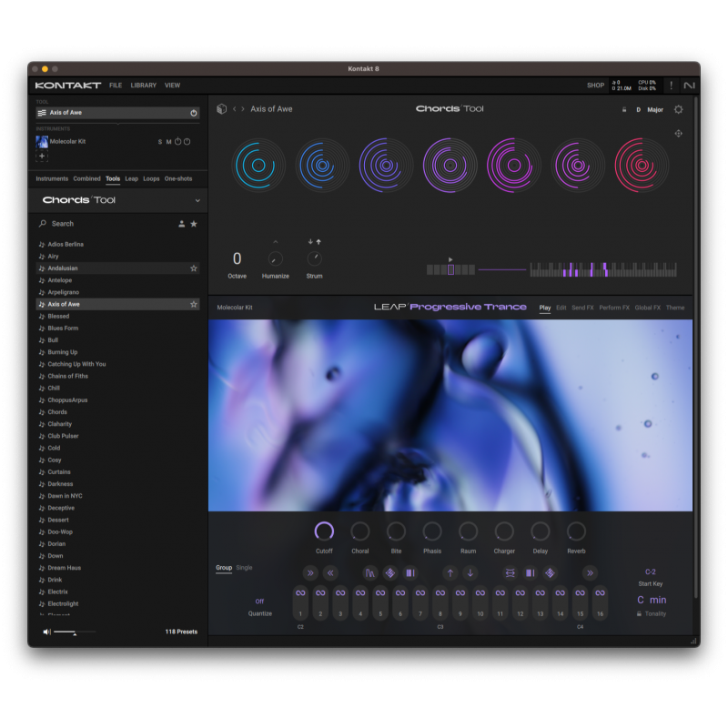Click the up arrow transpose button
728x728 pixels.
tap(450, 573)
